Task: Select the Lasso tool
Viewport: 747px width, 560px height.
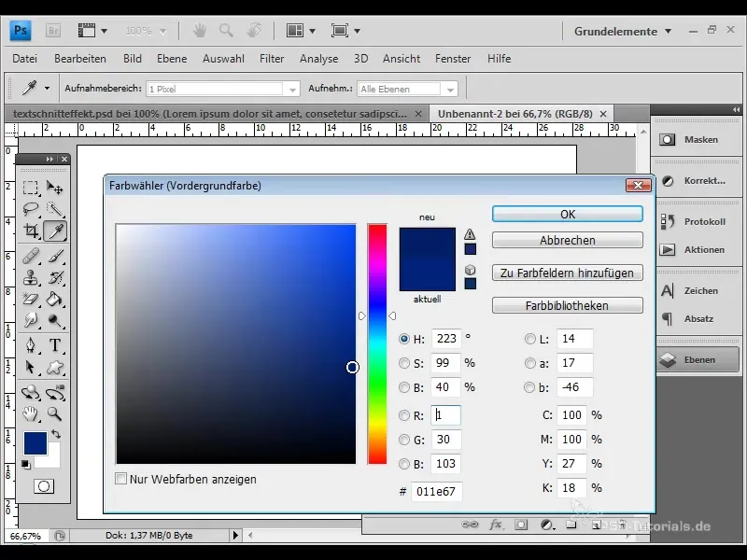Action: tap(31, 209)
